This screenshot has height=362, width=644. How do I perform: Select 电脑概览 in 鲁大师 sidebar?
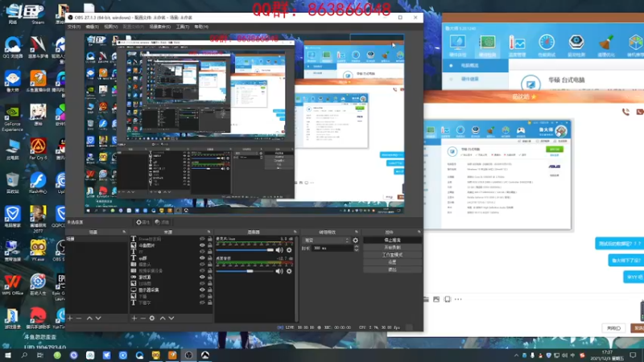[x=475, y=65]
